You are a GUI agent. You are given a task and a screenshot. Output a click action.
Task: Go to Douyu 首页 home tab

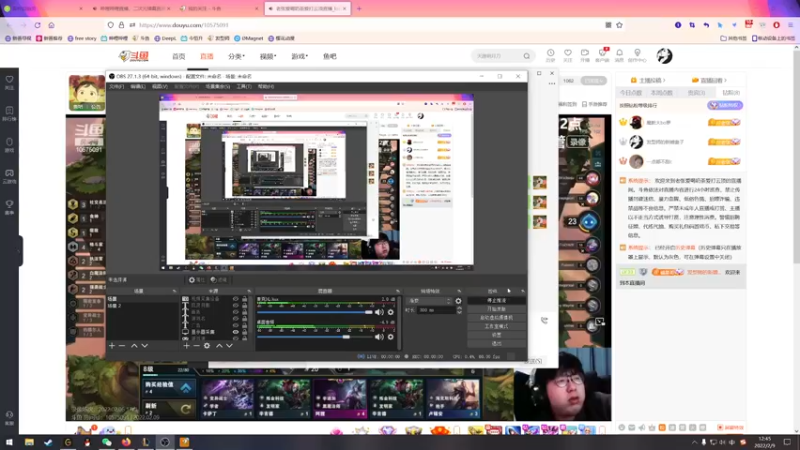click(x=179, y=57)
